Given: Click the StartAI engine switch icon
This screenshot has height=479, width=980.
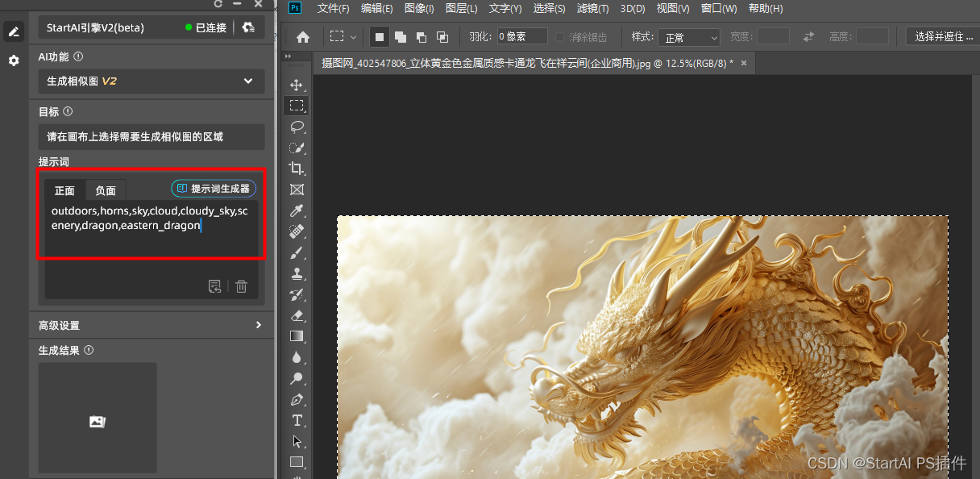Looking at the screenshot, I should (x=248, y=27).
